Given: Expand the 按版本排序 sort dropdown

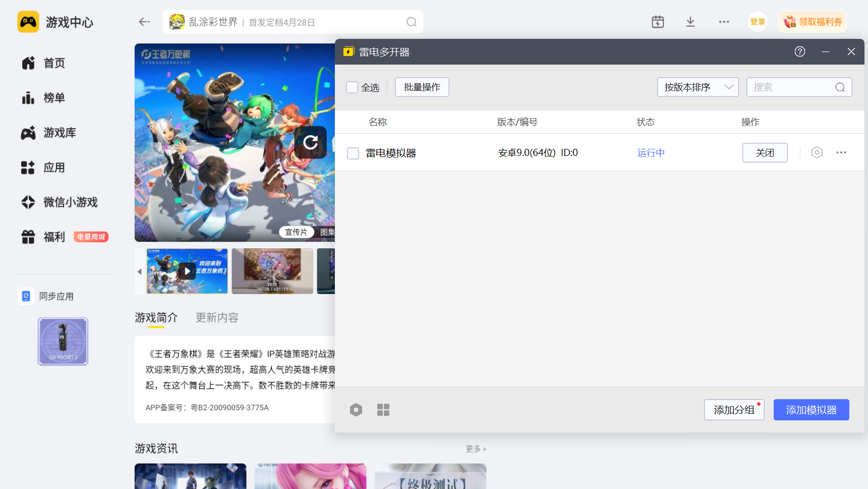Looking at the screenshot, I should tap(698, 87).
